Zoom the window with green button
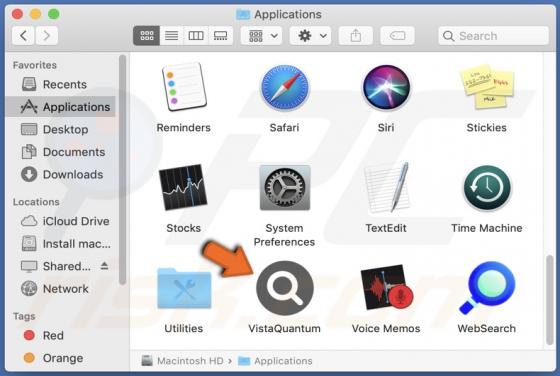 click(x=54, y=14)
